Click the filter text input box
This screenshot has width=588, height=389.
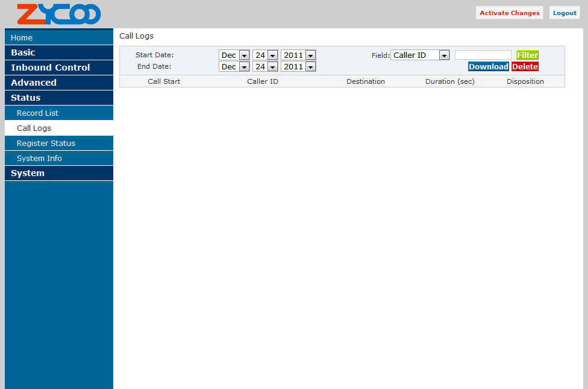(x=483, y=55)
